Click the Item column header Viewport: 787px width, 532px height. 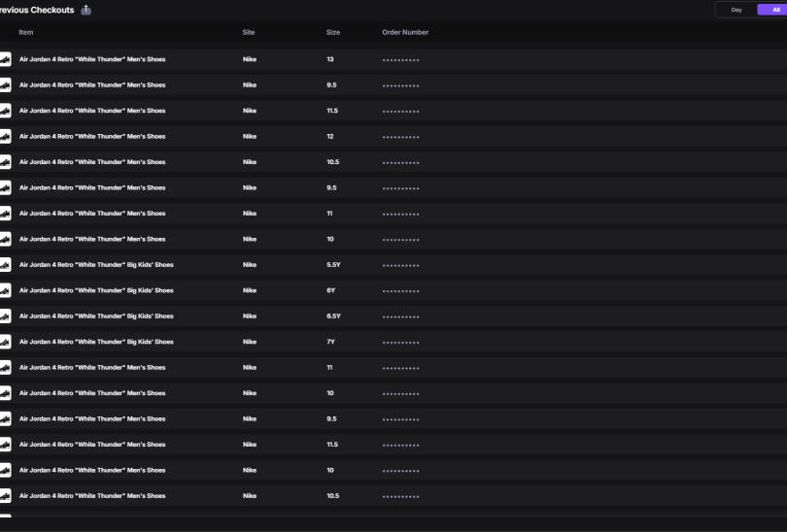pos(26,32)
